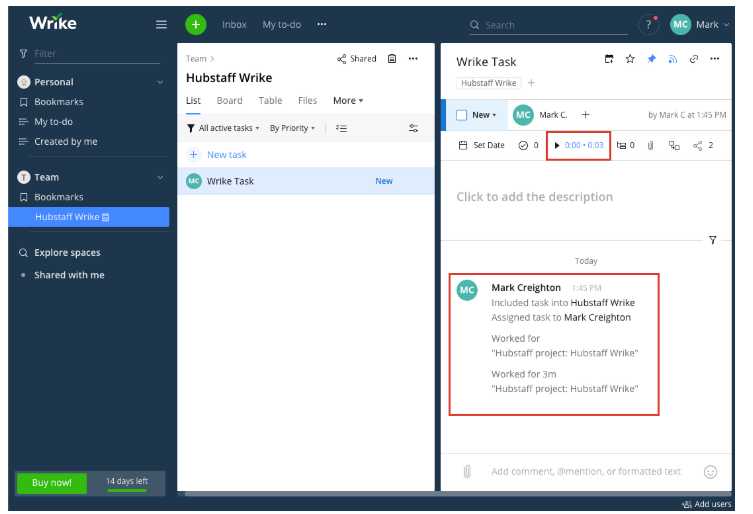This screenshot has width=753, height=514.
Task: Toggle the expand subtasks list icon
Action: pyautogui.click(x=342, y=128)
